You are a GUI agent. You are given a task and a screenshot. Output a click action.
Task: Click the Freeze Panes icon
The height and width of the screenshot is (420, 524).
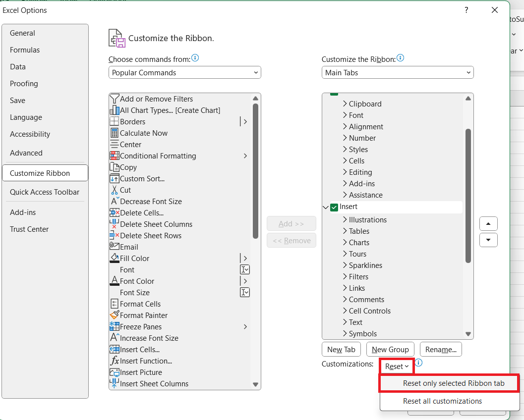click(115, 326)
